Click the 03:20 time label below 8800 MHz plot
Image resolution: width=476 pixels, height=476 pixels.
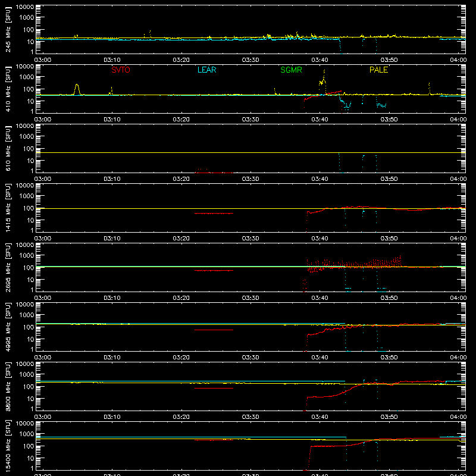tap(181, 417)
